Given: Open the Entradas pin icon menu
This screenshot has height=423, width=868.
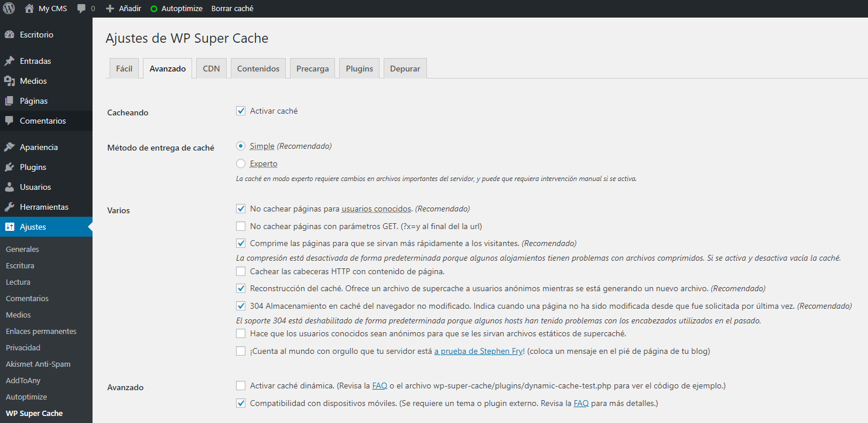Looking at the screenshot, I should click(9, 61).
